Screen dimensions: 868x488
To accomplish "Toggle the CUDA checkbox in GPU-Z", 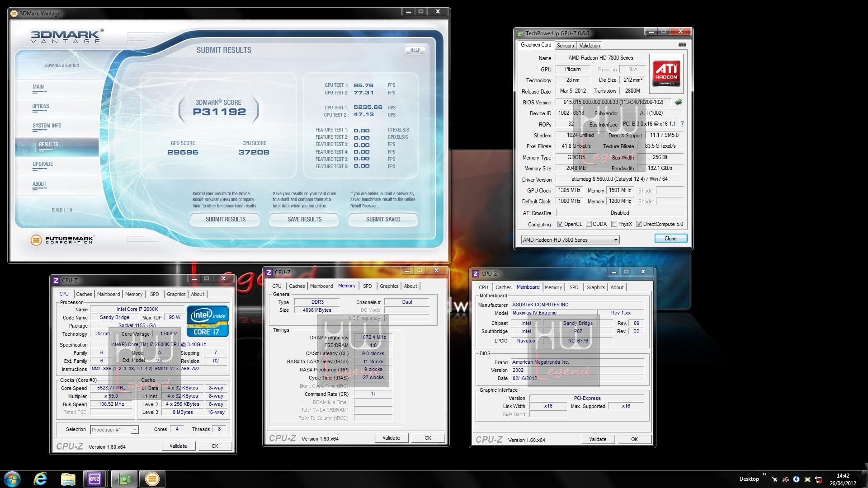I will pyautogui.click(x=589, y=224).
